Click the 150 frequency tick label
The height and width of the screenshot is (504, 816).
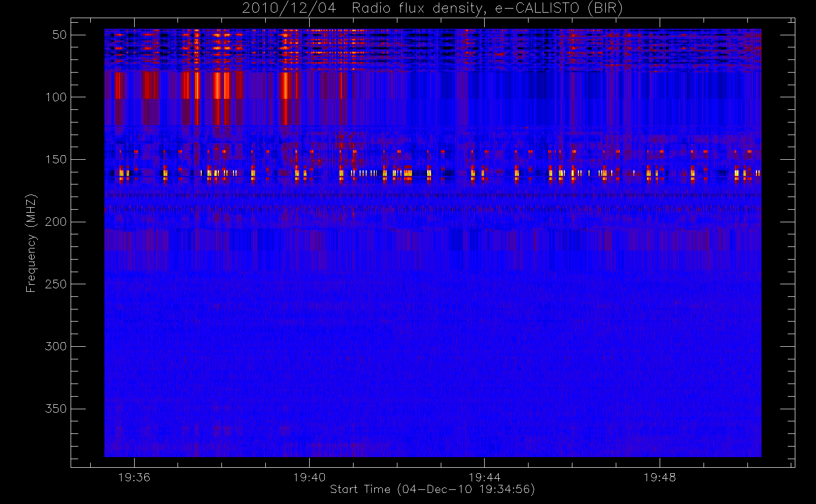coord(56,159)
